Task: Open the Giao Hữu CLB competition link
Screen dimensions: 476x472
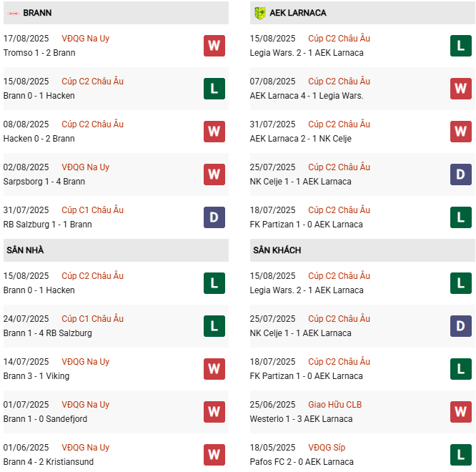Action: 334,405
